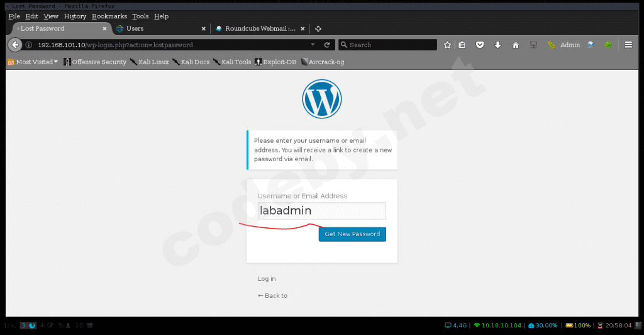
Task: Save page to Pocket icon
Action: coord(480,45)
